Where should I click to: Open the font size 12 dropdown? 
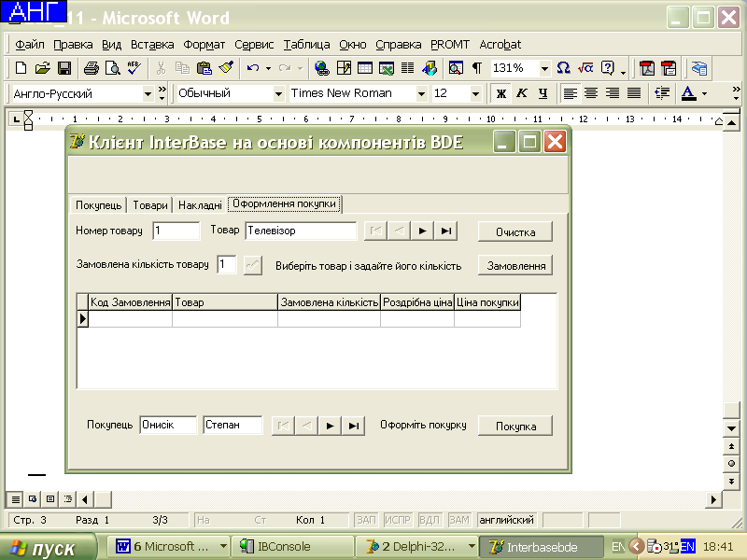click(x=475, y=94)
